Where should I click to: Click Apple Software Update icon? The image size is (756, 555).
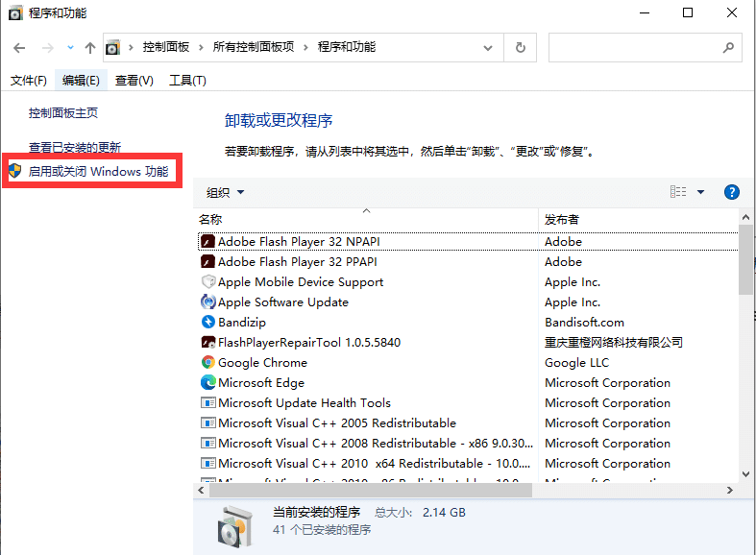coord(207,302)
